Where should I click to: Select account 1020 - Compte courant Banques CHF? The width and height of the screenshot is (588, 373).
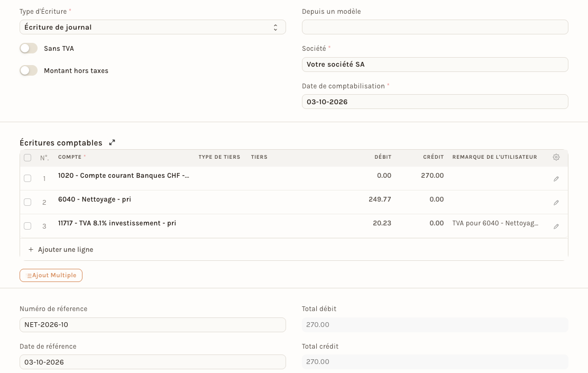click(124, 176)
